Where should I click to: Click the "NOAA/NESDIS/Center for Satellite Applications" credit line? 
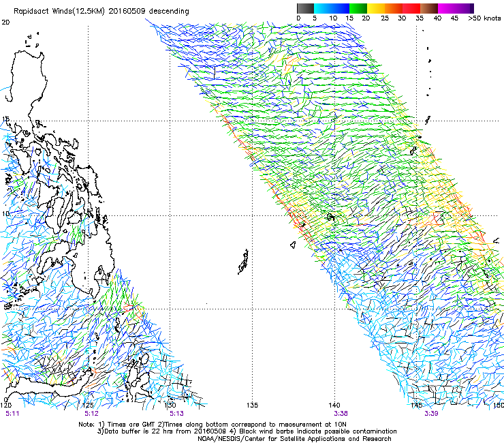(x=294, y=439)
